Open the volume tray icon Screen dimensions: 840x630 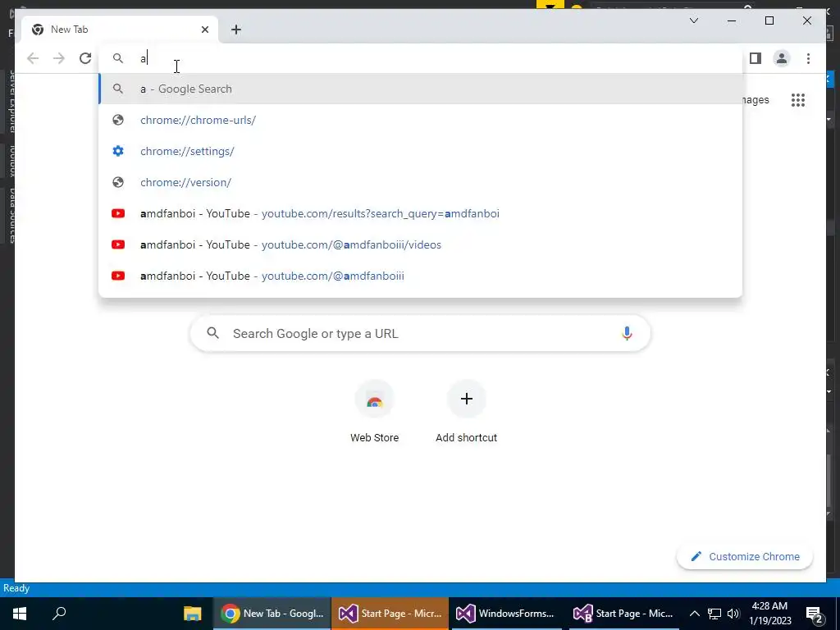(x=733, y=614)
